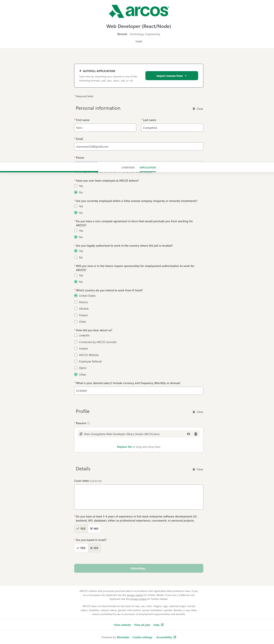Viewport: 274px width, 644px height.
Task: Click the resume help question mark icon
Action: click(x=88, y=423)
